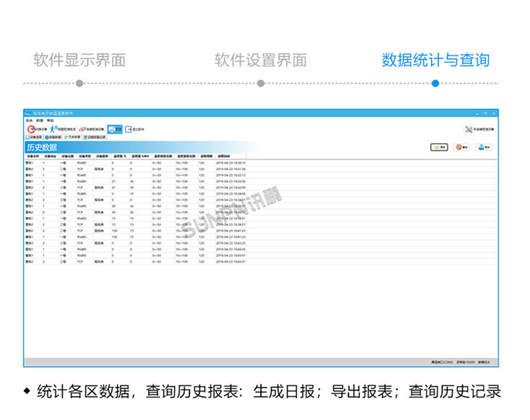Click the blue export printer icon at top right
This screenshot has width=530, height=420.
(x=483, y=147)
